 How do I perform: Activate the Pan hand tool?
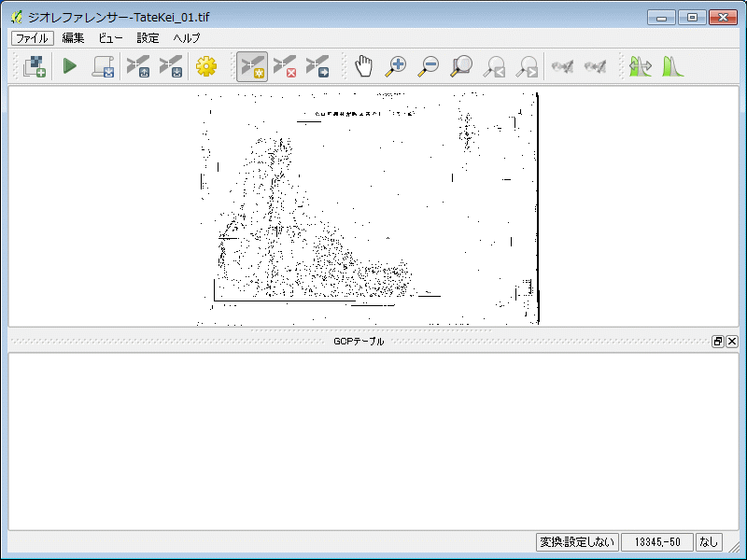coord(363,66)
